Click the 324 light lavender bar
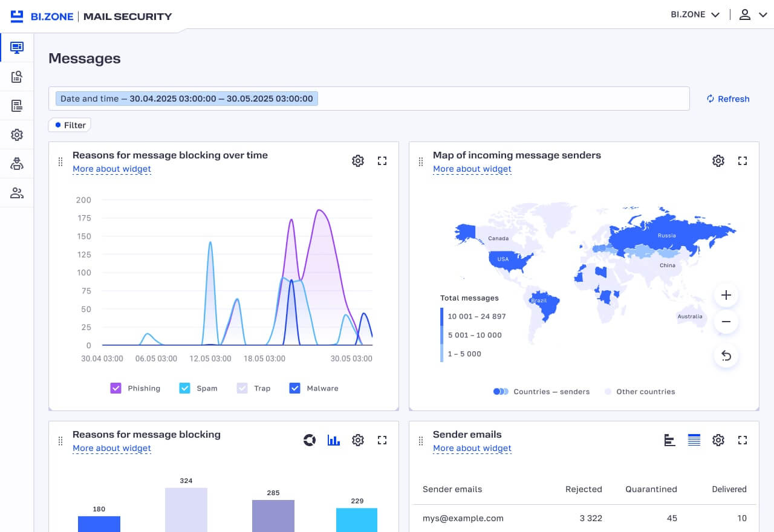This screenshot has width=774, height=532. click(x=186, y=510)
